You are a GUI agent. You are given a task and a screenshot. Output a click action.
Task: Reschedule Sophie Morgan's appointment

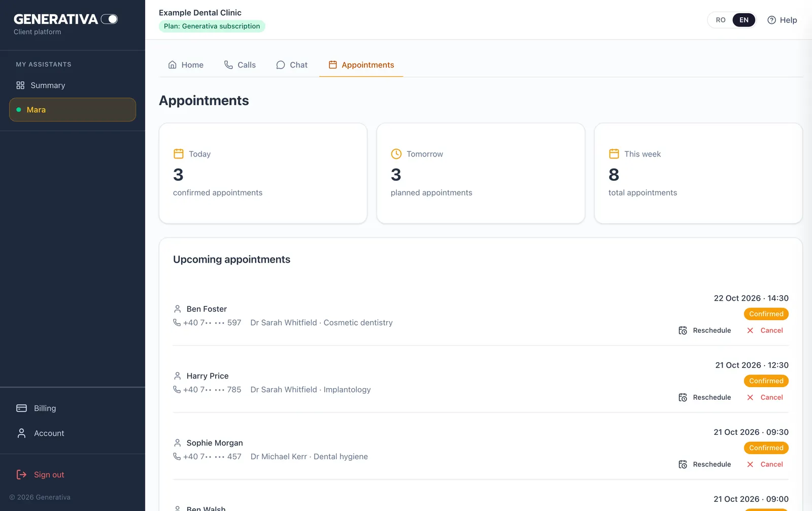705,465
